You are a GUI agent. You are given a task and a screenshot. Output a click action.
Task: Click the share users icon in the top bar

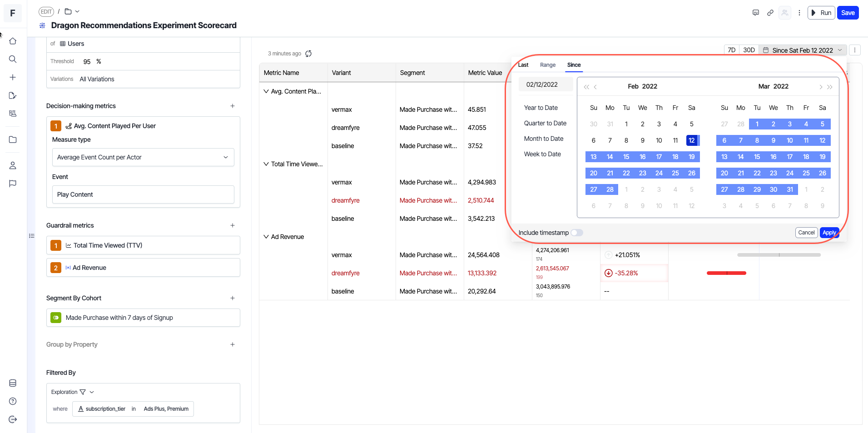tap(785, 13)
